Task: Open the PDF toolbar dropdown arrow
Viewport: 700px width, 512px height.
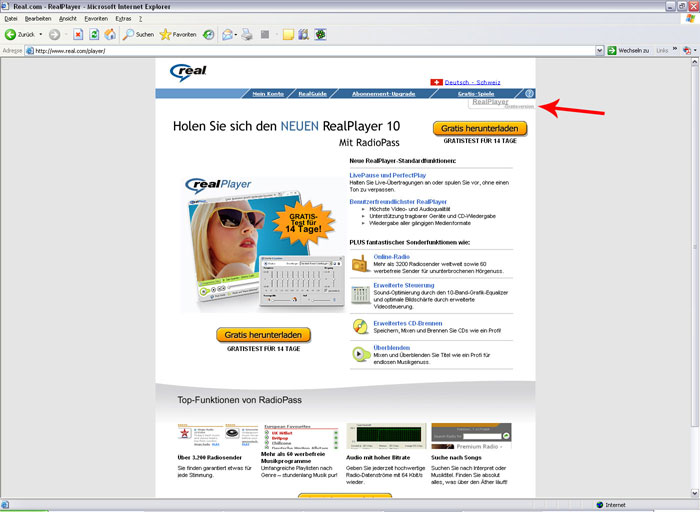Action: coord(695,50)
